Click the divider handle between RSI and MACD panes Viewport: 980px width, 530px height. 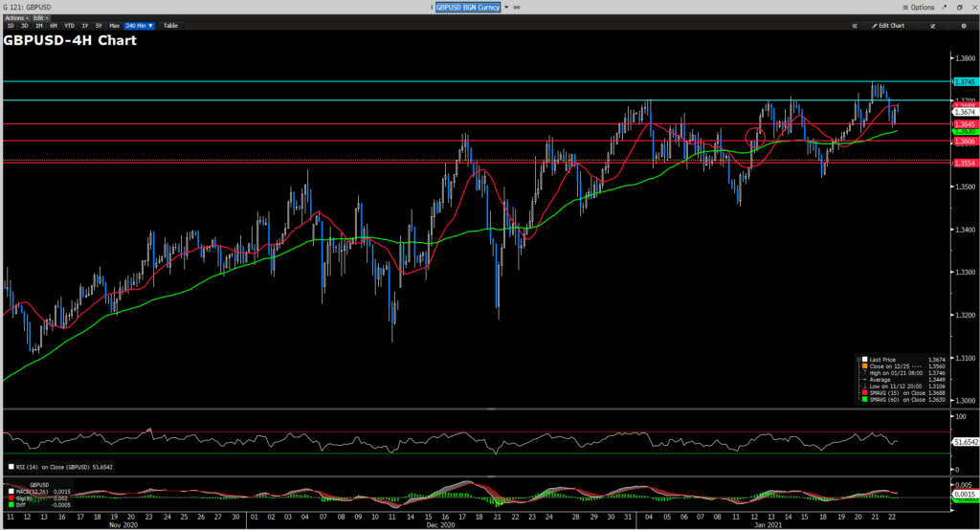(491, 476)
